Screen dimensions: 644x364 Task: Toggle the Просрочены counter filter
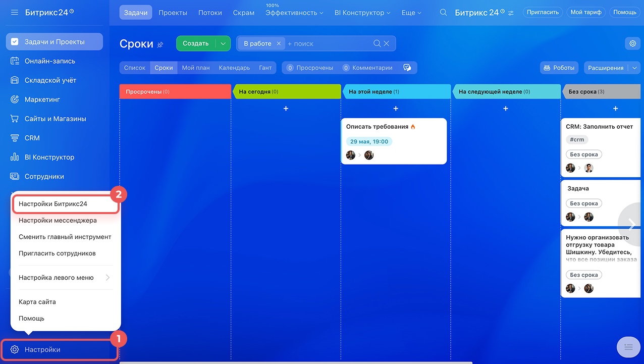tap(310, 68)
